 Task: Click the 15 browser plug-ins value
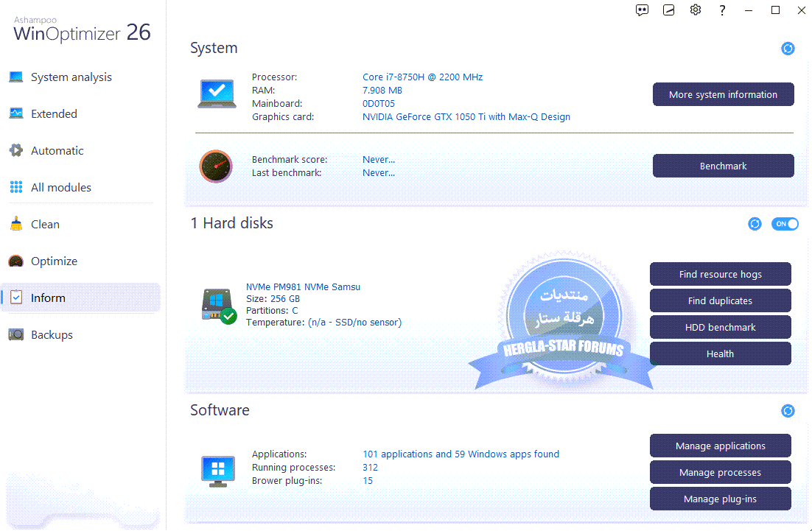point(368,481)
